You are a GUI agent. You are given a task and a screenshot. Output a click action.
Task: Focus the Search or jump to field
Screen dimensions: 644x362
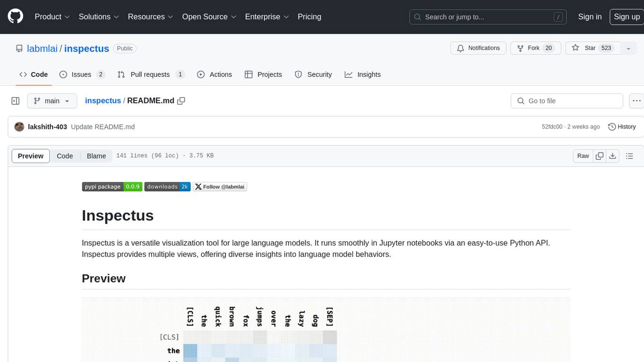click(488, 17)
